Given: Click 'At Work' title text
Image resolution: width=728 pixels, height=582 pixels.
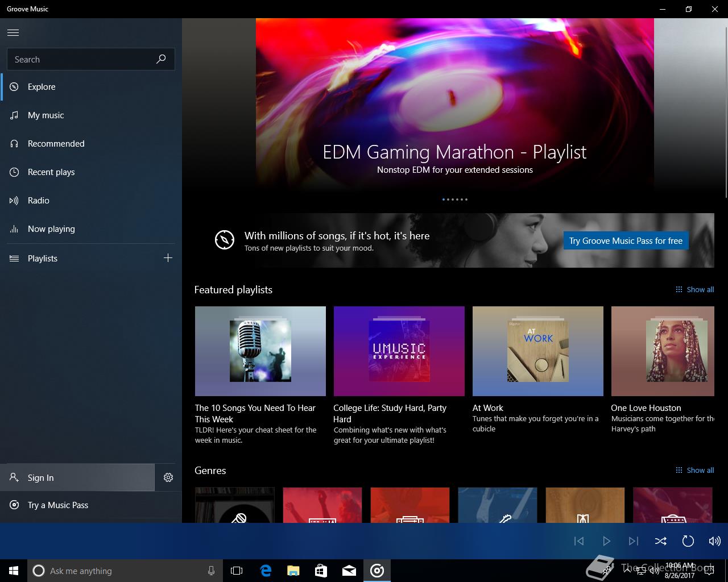Looking at the screenshot, I should pos(488,408).
